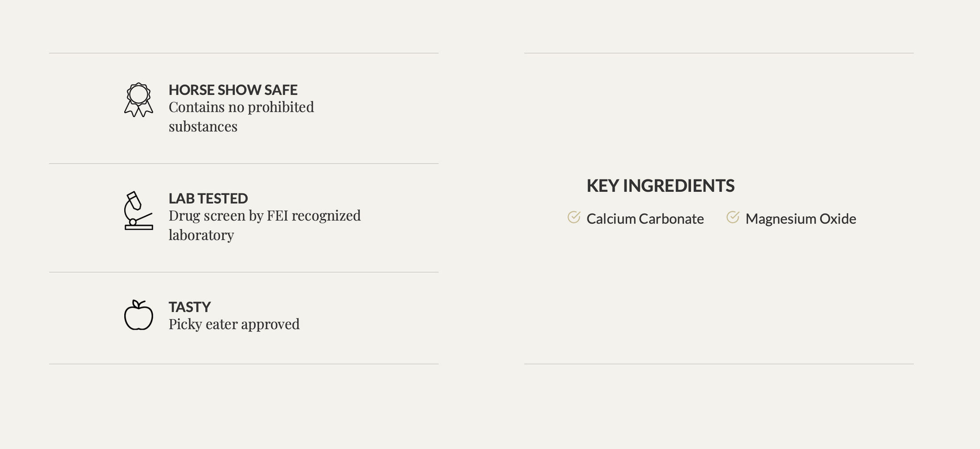Click the 'Contains no prohibited substances' text

[x=241, y=117]
